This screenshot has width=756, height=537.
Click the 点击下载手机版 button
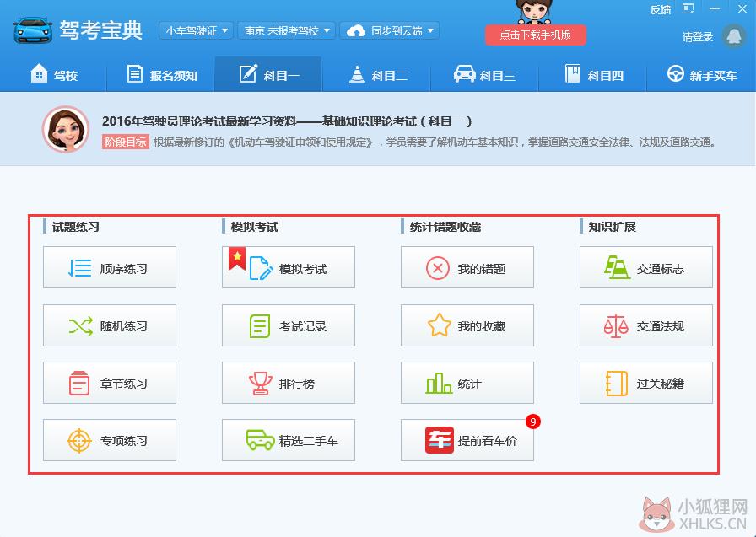(535, 35)
